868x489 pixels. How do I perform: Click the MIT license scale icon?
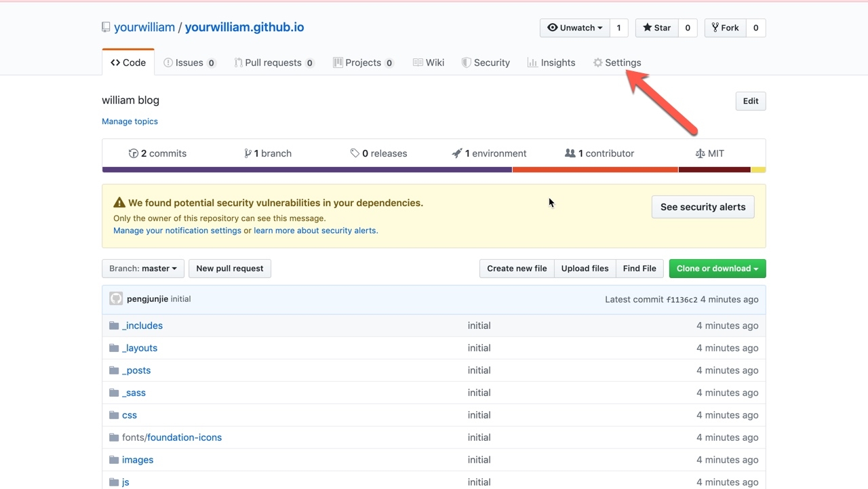click(700, 153)
